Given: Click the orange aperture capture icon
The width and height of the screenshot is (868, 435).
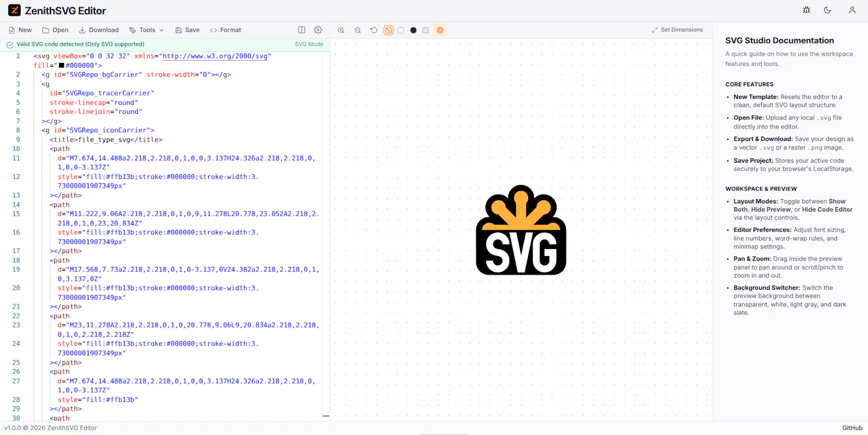Looking at the screenshot, I should coord(440,30).
